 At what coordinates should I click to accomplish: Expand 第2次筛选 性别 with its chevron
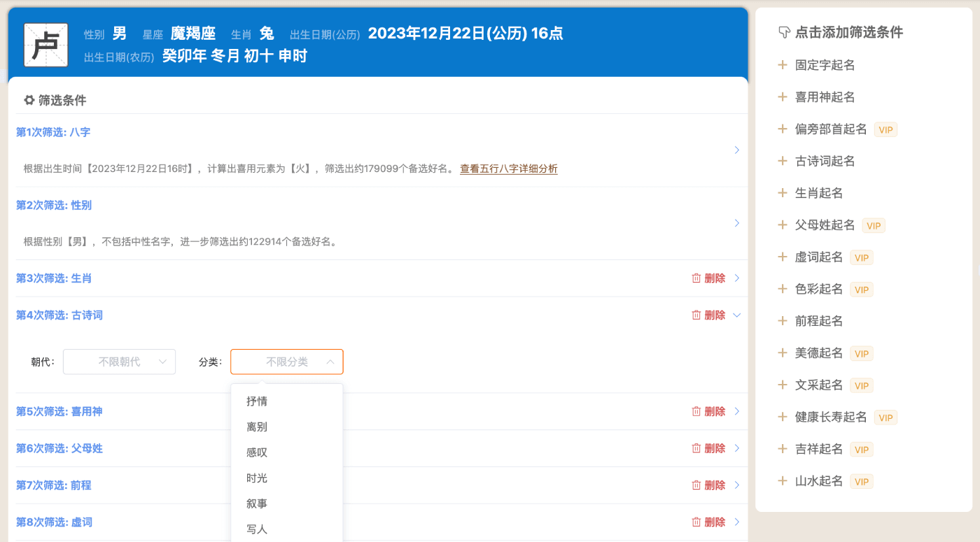point(736,223)
